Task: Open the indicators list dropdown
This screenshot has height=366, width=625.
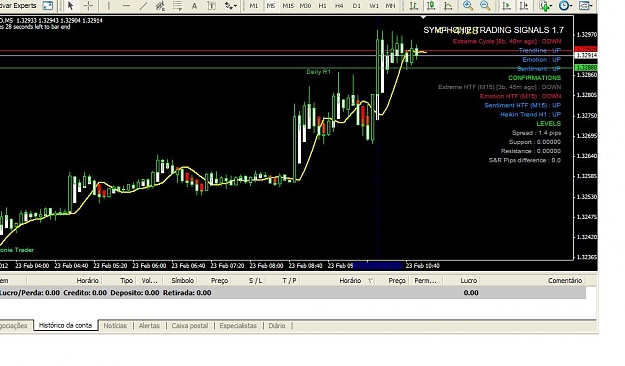Action: (x=545, y=6)
